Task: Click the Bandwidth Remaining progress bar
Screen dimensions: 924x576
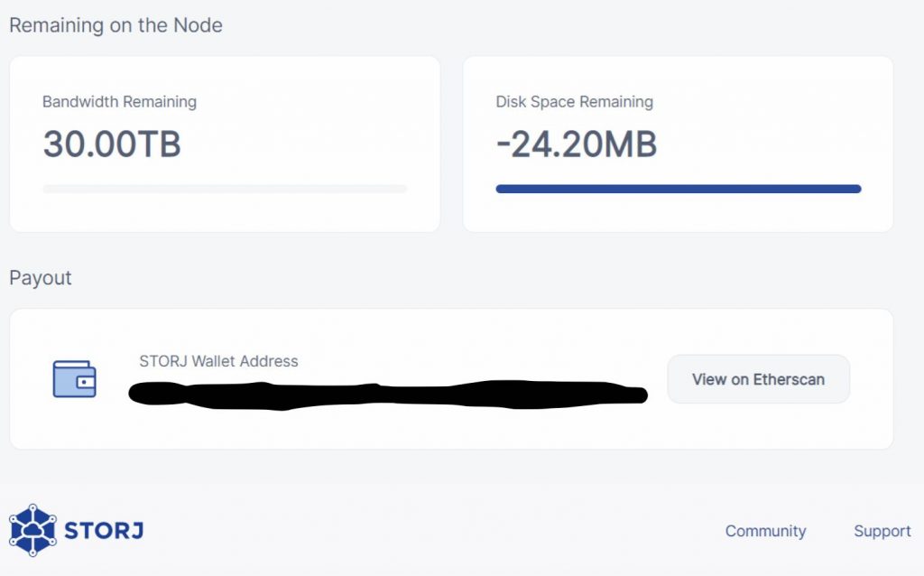Action: tap(225, 190)
